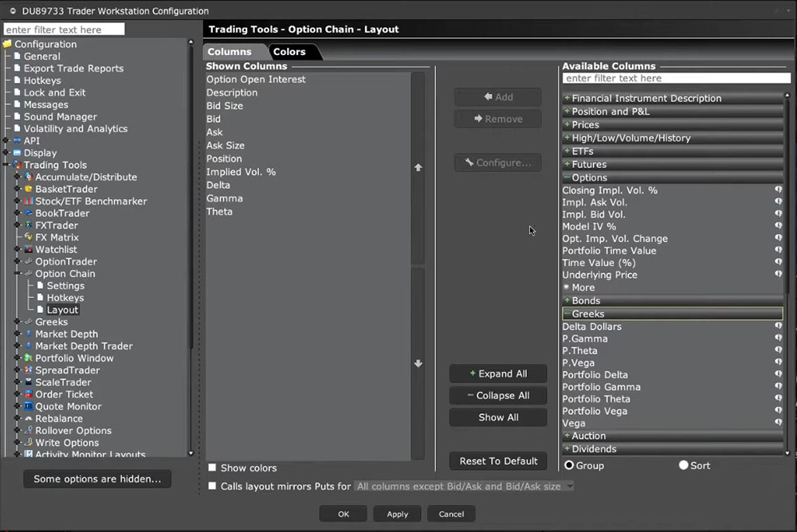Click Reset To Default button
Image resolution: width=797 pixels, height=532 pixels.
tap(498, 461)
